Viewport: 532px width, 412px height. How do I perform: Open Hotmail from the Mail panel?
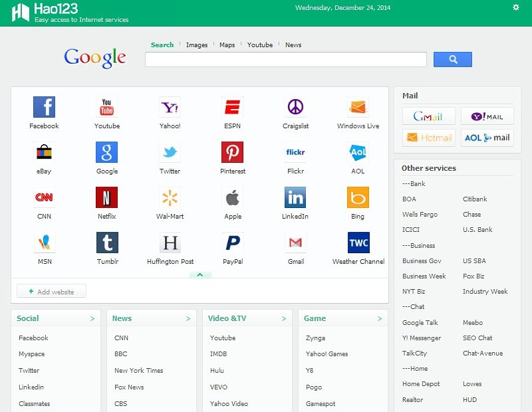(428, 138)
